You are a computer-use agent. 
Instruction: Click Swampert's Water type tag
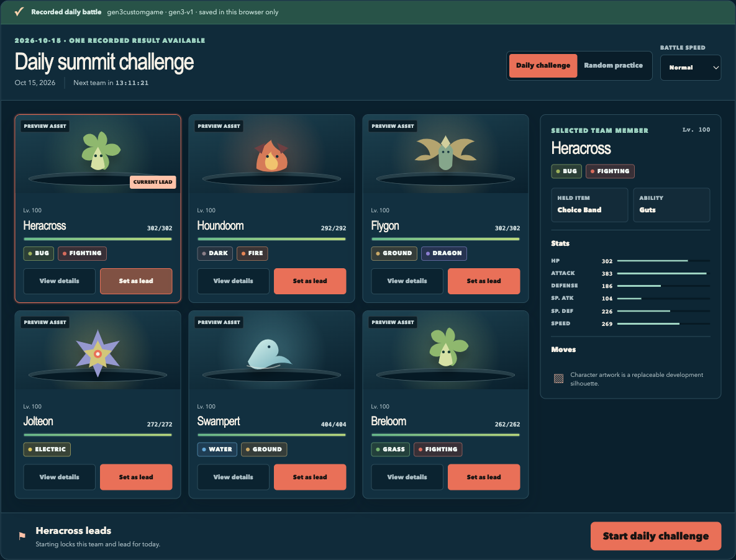pyautogui.click(x=217, y=449)
